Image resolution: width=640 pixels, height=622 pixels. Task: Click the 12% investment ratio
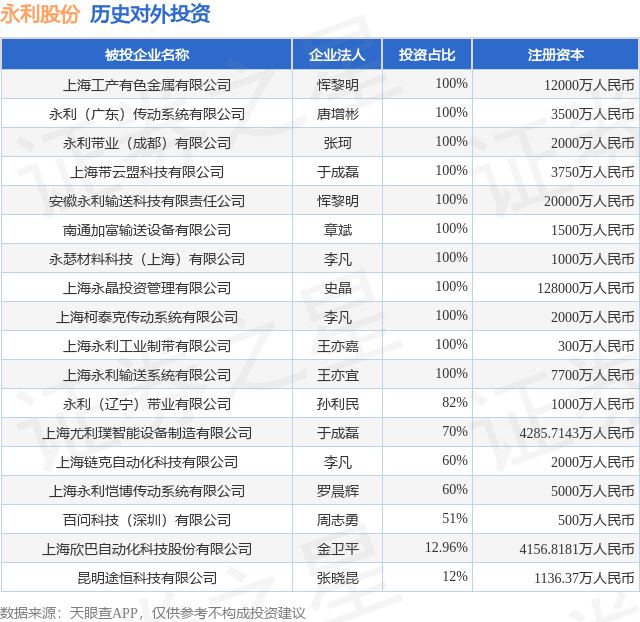click(x=455, y=576)
